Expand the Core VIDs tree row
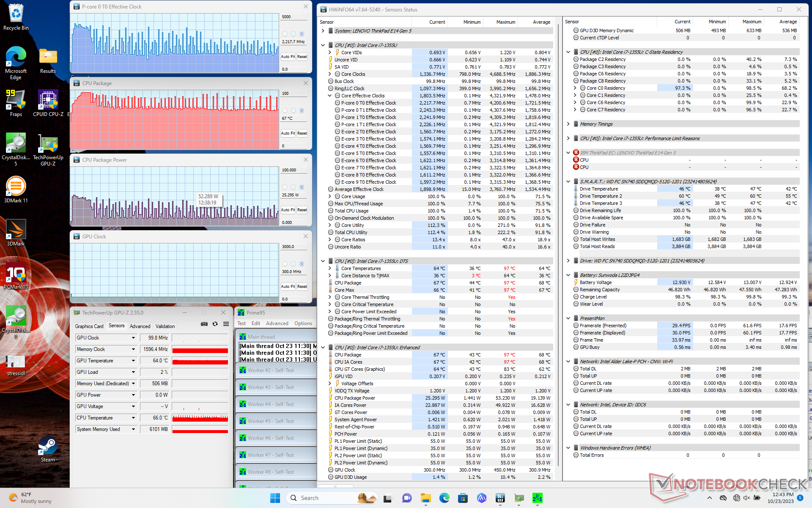The image size is (812, 508). (330, 52)
